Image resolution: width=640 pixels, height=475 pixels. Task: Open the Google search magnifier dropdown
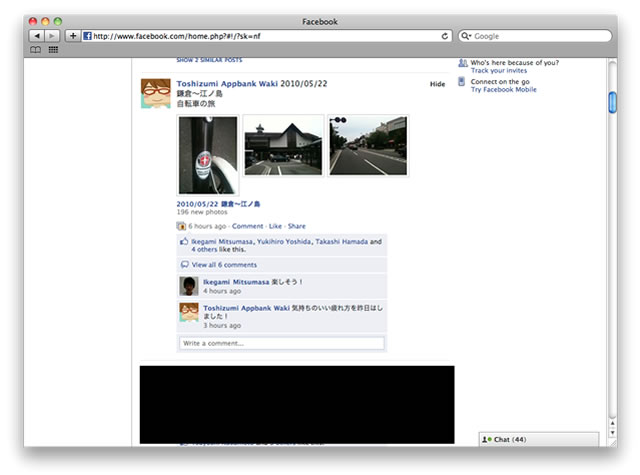(466, 36)
